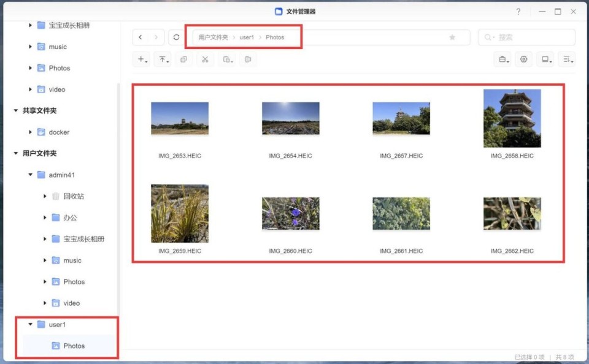
Task: Expand the docker folder arrow
Action: pyautogui.click(x=31, y=132)
